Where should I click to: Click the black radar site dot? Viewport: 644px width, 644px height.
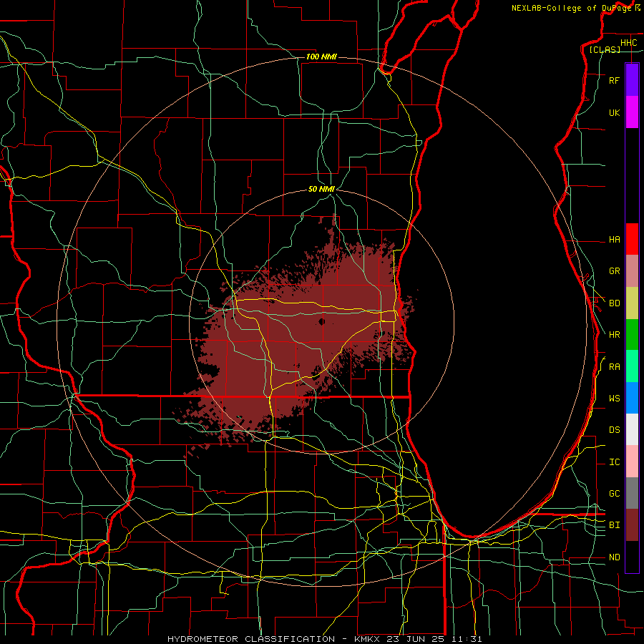pos(321,321)
